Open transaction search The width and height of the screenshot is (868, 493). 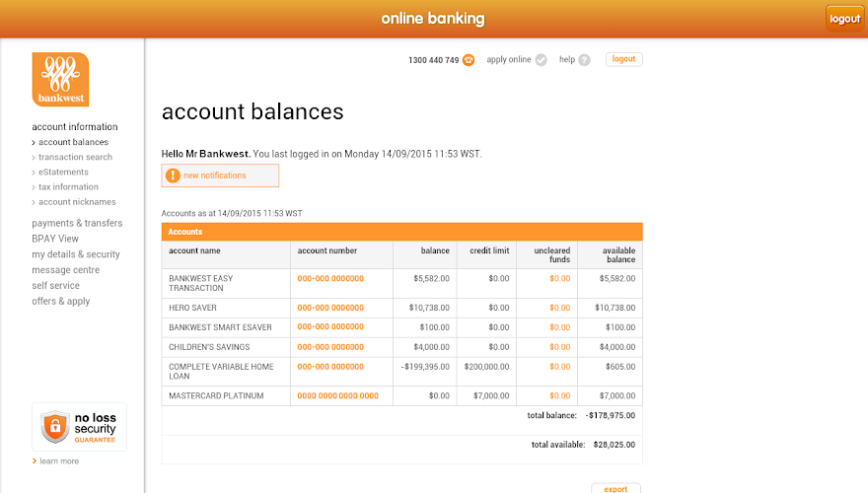(75, 157)
